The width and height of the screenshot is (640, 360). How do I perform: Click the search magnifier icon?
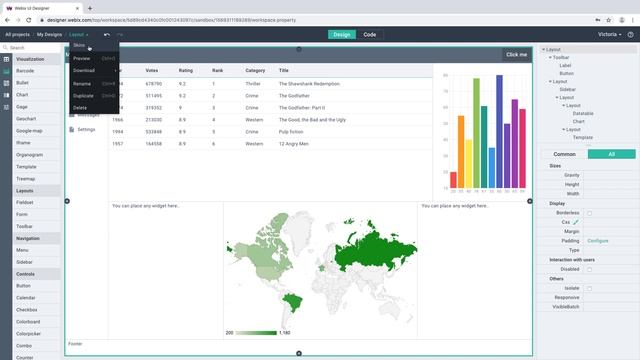pos(5,48)
